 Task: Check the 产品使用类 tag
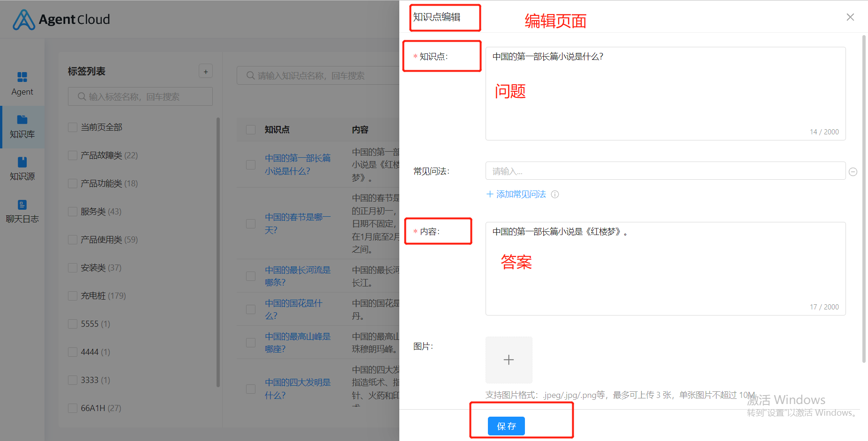pyautogui.click(x=73, y=240)
